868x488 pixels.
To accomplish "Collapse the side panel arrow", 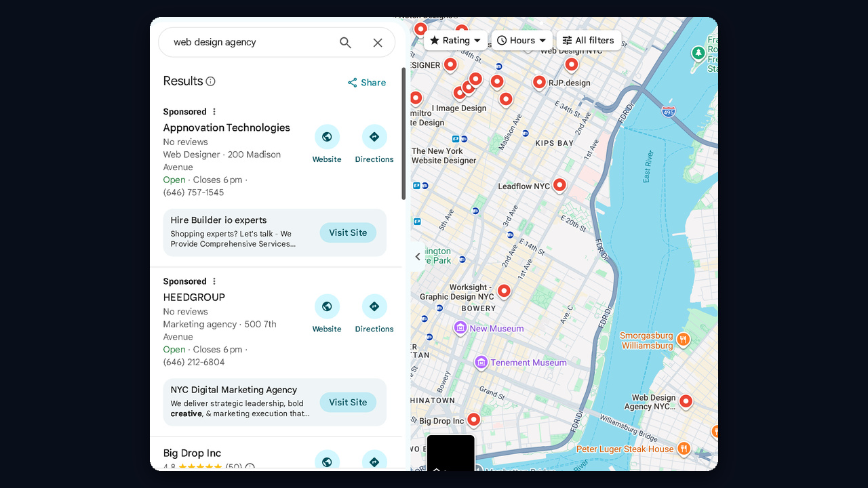I will coord(418,256).
